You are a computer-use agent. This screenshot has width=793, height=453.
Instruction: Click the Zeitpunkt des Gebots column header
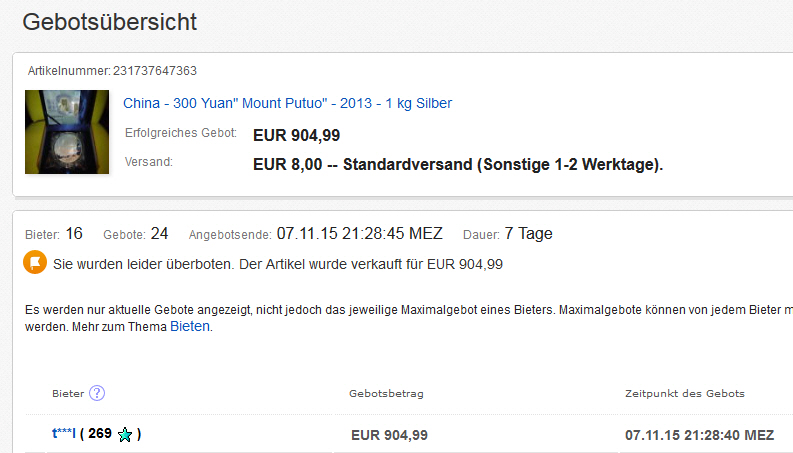684,394
